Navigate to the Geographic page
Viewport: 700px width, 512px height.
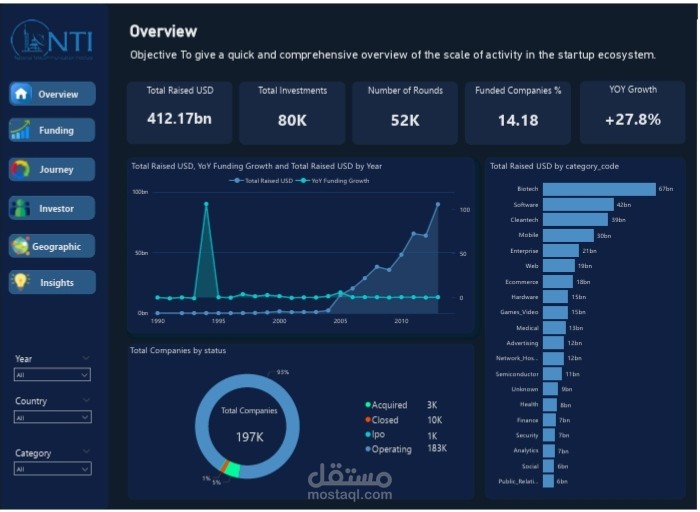[x=52, y=246]
